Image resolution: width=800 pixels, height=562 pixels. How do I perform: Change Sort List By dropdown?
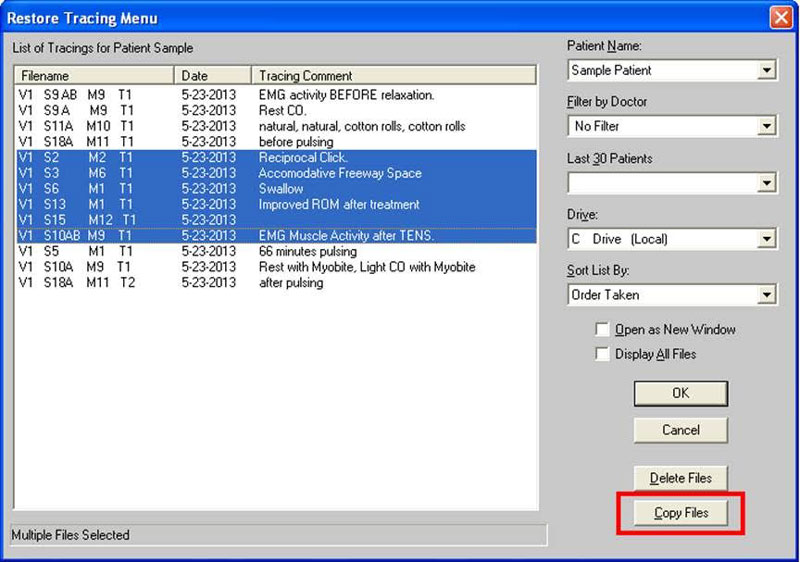(x=766, y=295)
